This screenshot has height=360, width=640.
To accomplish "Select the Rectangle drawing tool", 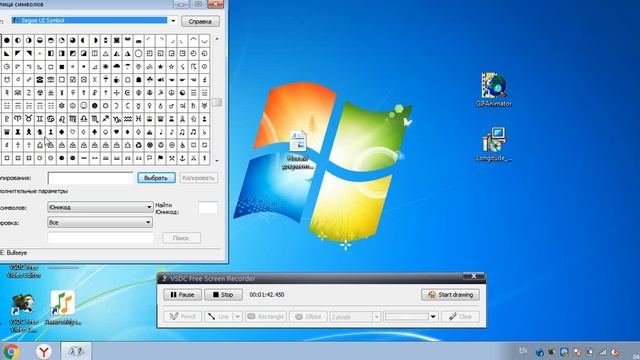I will 266,316.
